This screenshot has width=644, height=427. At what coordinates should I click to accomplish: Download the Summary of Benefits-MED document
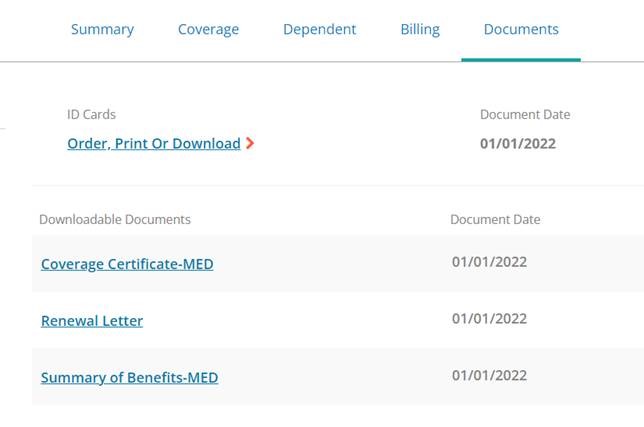(129, 377)
